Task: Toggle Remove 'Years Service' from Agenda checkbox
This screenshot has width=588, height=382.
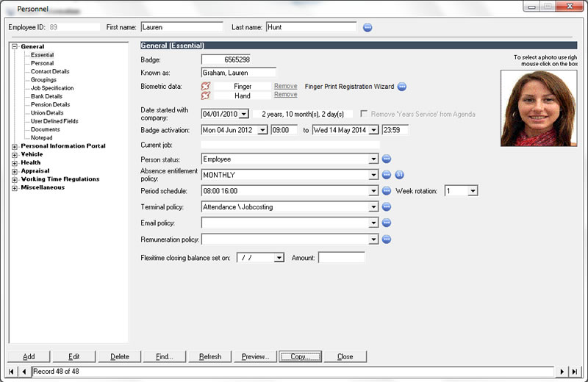Action: (x=365, y=115)
